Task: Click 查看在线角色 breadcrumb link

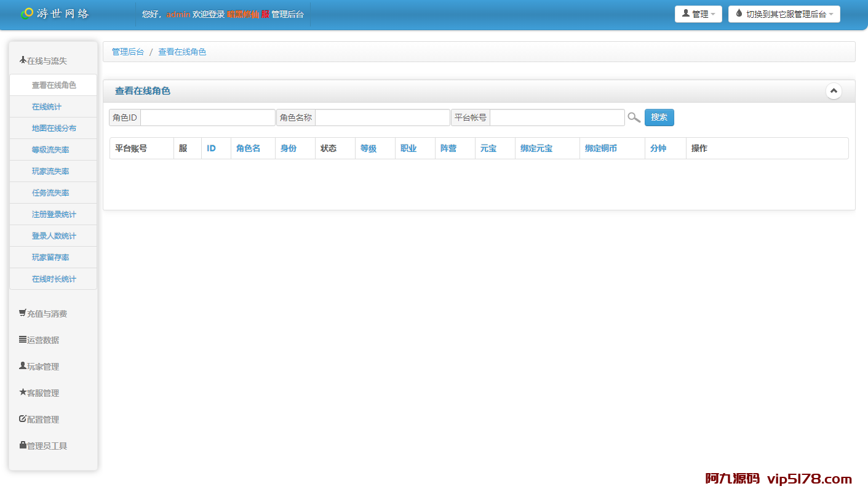Action: (x=182, y=52)
